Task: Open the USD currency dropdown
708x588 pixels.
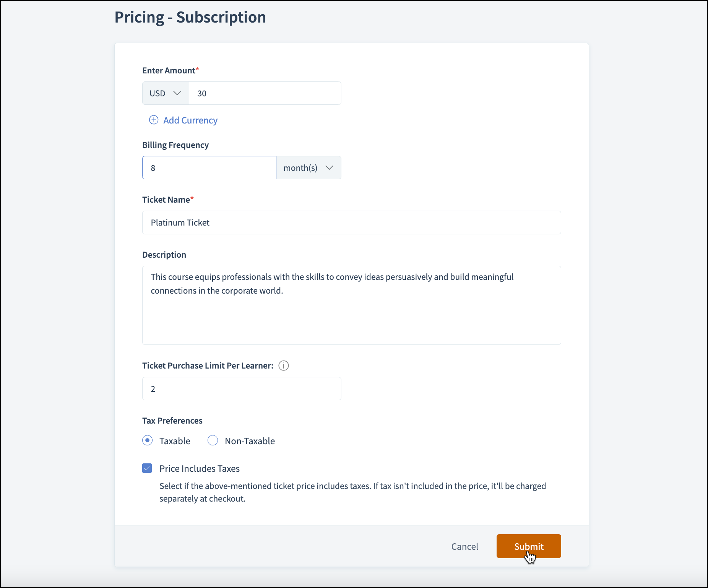Action: point(166,93)
